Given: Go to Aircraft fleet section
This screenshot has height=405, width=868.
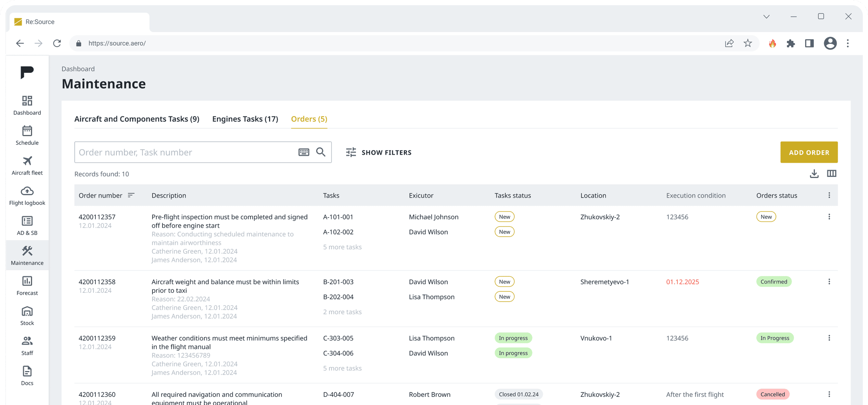Looking at the screenshot, I should 27,165.
